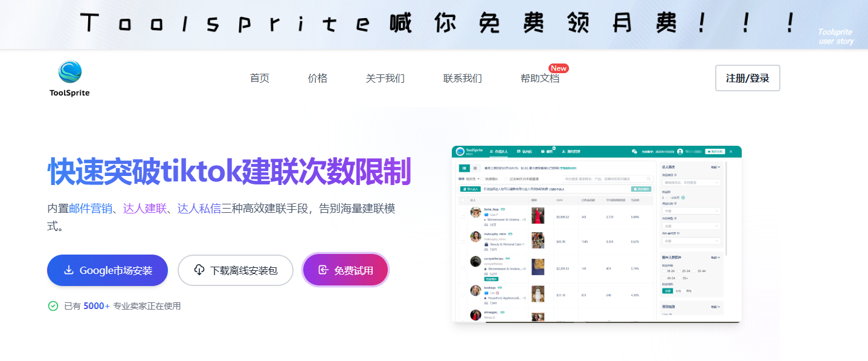Viewport: 868px width, 361px height.
Task: Click the purple 达人建联 highlighted text
Action: click(x=145, y=209)
